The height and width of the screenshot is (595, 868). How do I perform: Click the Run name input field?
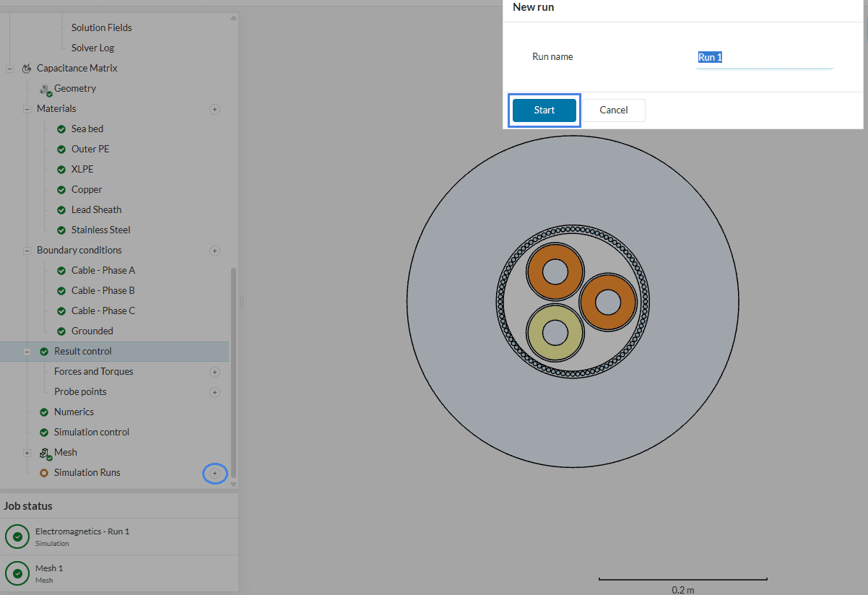click(764, 58)
